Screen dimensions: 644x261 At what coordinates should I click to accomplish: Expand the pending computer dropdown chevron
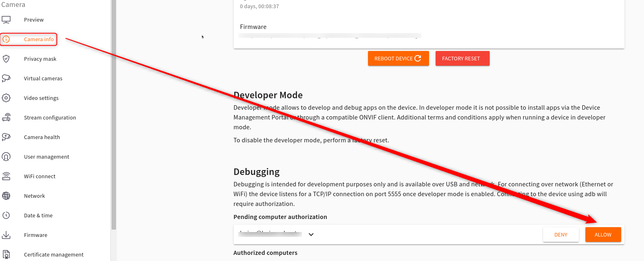pos(311,234)
